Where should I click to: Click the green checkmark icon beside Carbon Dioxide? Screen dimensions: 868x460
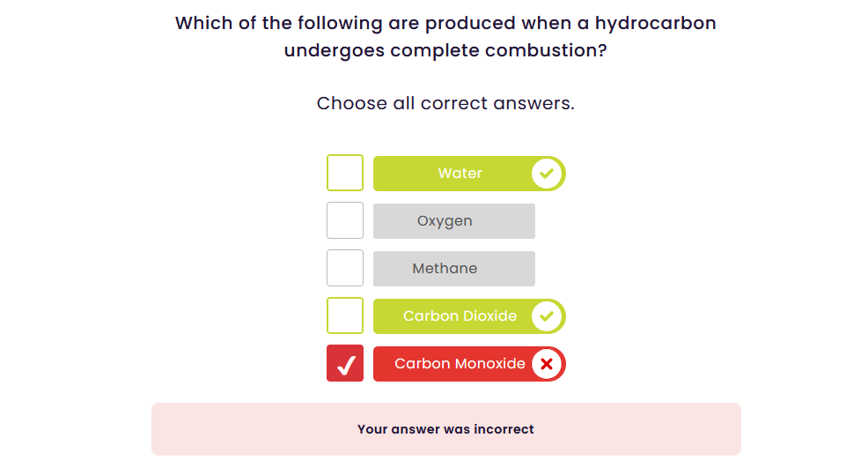pyautogui.click(x=547, y=316)
